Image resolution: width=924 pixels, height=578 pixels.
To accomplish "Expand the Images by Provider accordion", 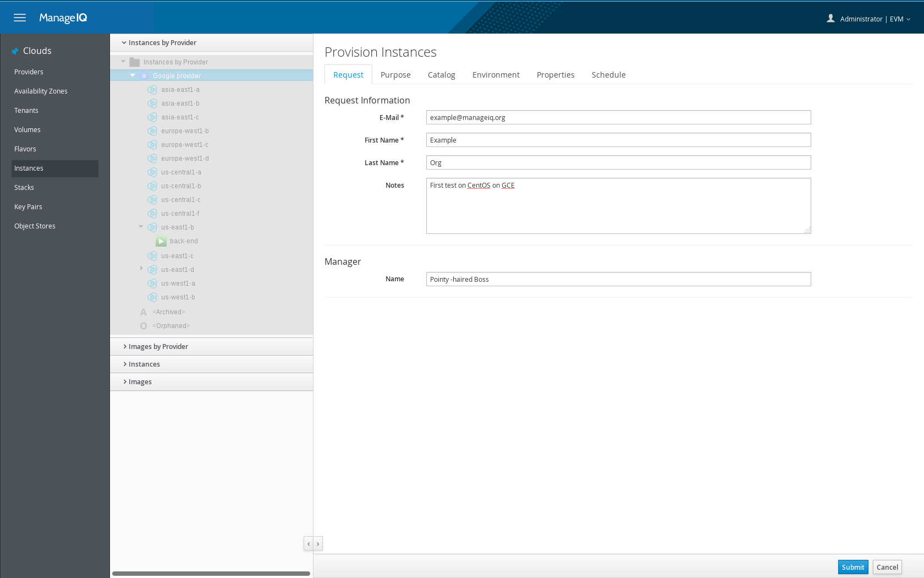I will tap(211, 347).
